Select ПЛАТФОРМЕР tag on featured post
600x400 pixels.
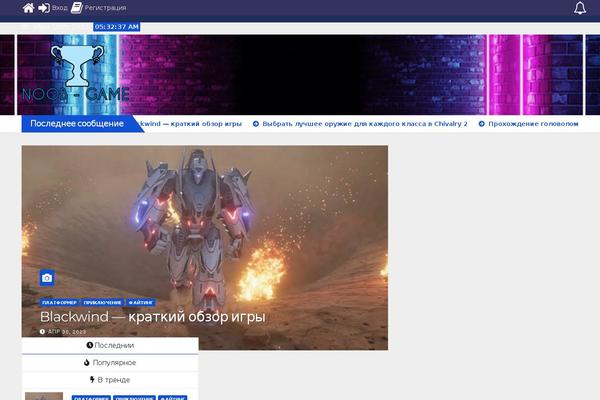tap(59, 302)
